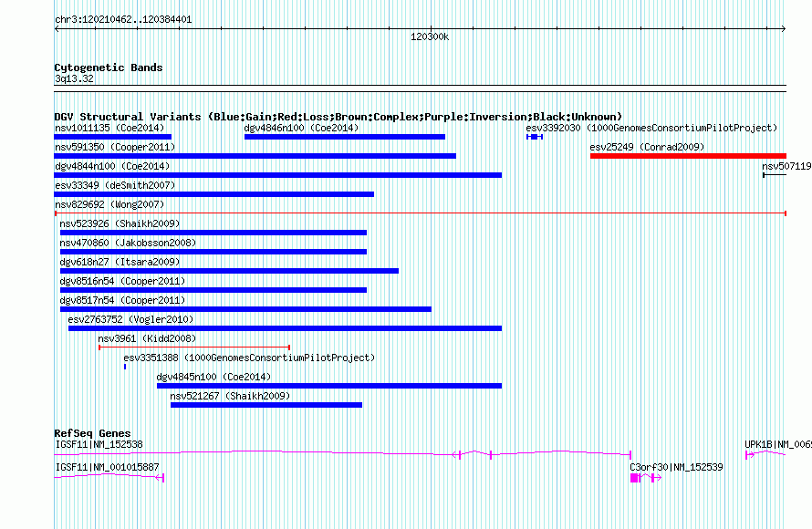812x529 pixels.
Task: Click the IGSF11 NM_001015887 transcript end arrow
Action: click(x=160, y=477)
